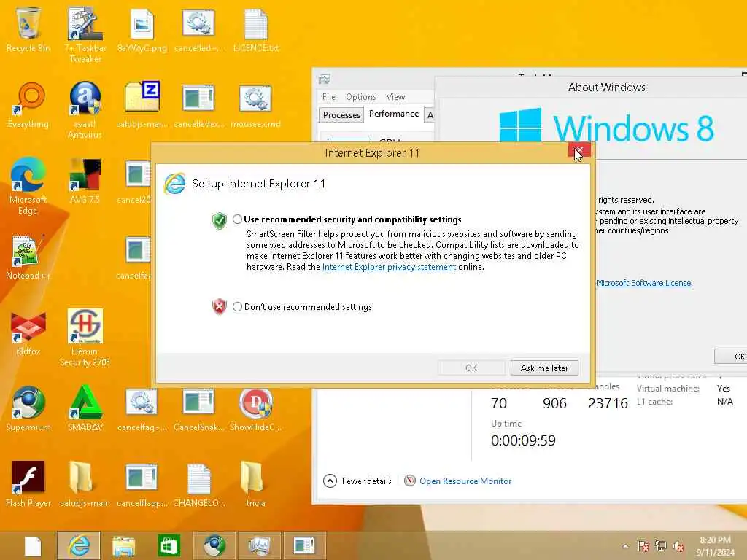Image resolution: width=747 pixels, height=560 pixels.
Task: Open the Microsoft Software License link
Action: point(643,283)
